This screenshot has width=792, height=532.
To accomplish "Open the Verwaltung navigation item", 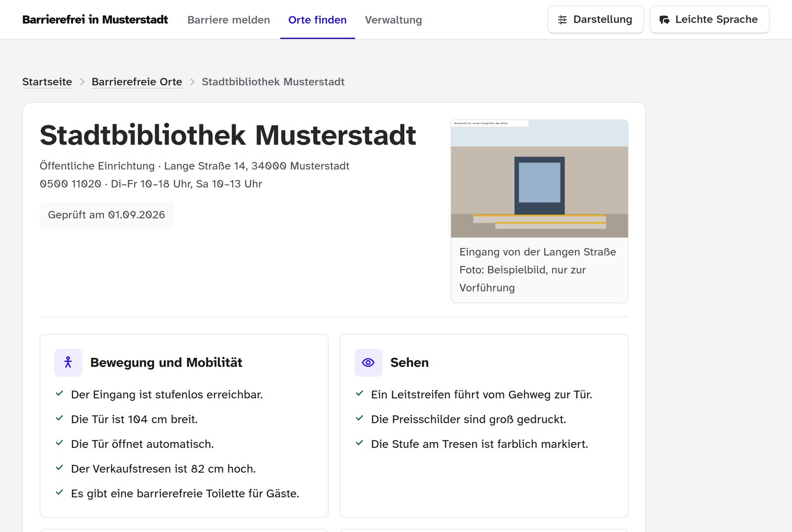I will tap(394, 20).
